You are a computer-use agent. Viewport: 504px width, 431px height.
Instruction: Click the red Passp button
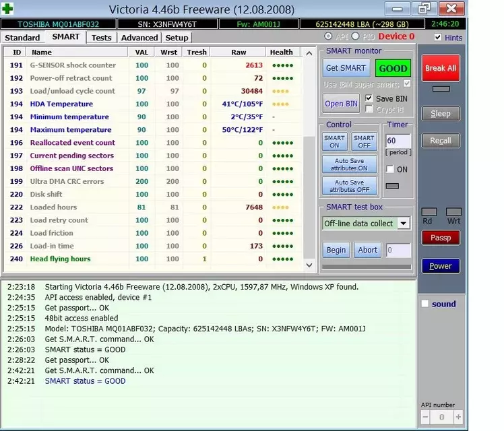click(441, 238)
